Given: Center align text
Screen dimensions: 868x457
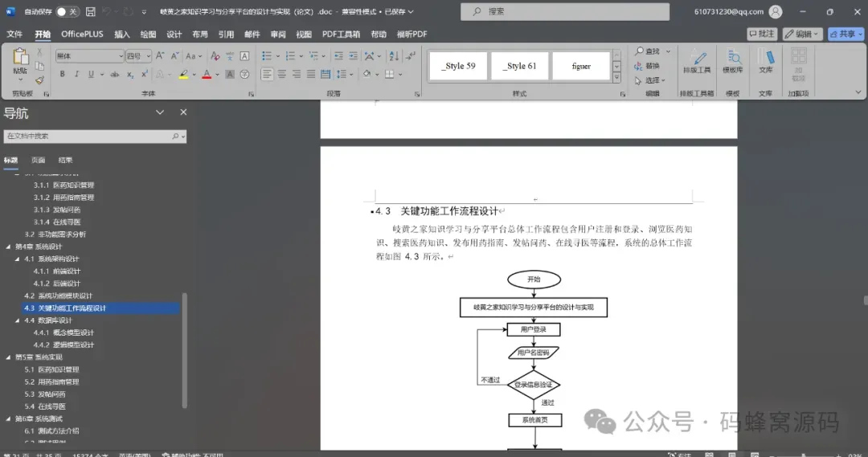Looking at the screenshot, I should (282, 74).
